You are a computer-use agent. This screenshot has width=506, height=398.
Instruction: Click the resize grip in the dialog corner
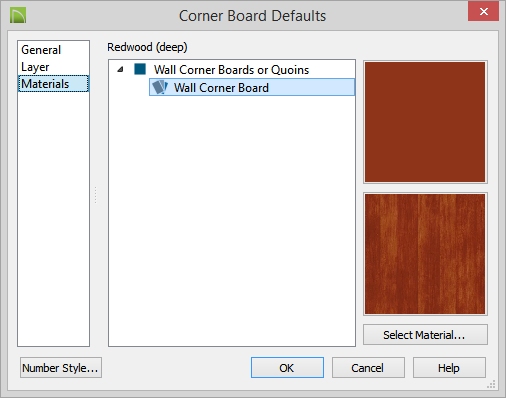point(491,384)
